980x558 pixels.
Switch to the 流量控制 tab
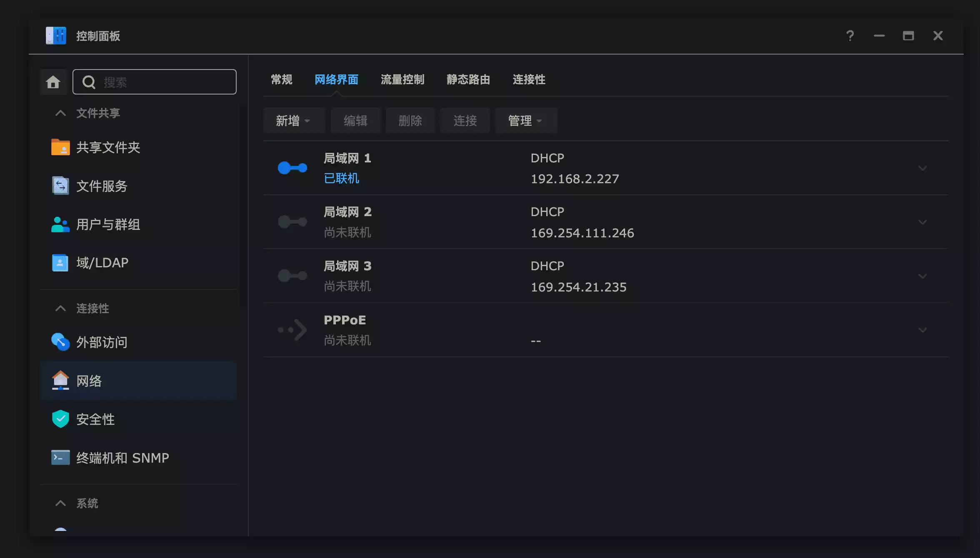pos(402,80)
